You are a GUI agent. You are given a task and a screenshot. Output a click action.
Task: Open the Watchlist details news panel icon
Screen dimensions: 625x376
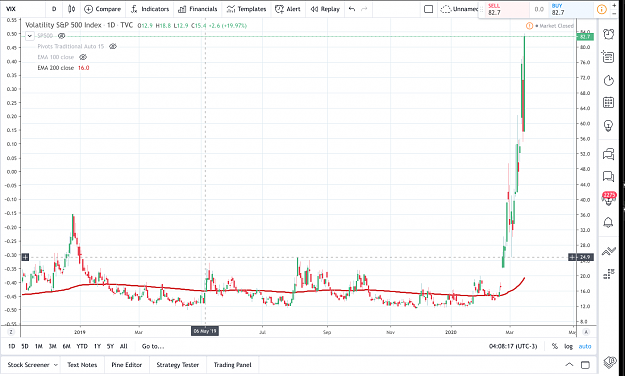[608, 57]
